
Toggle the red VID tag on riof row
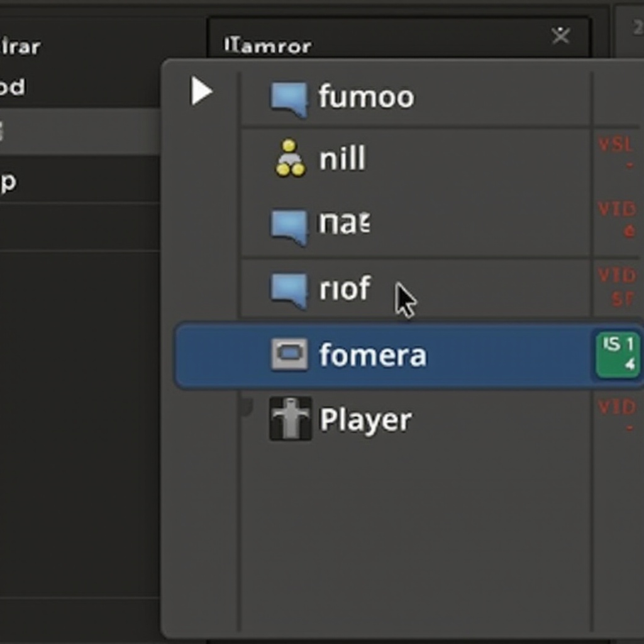coord(617,286)
